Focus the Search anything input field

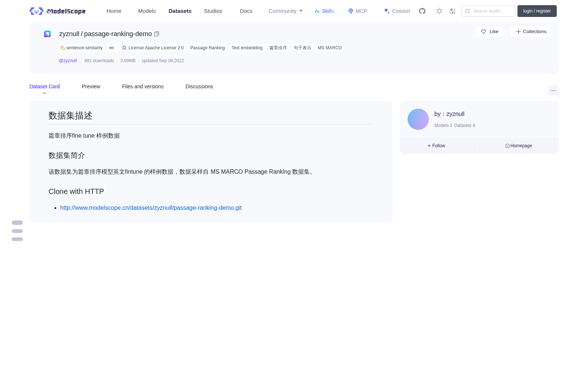point(488,11)
